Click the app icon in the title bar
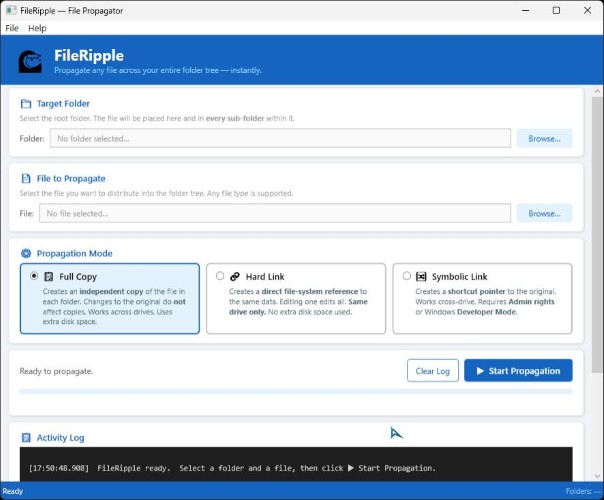Image resolution: width=604 pixels, height=500 pixels. pyautogui.click(x=11, y=10)
